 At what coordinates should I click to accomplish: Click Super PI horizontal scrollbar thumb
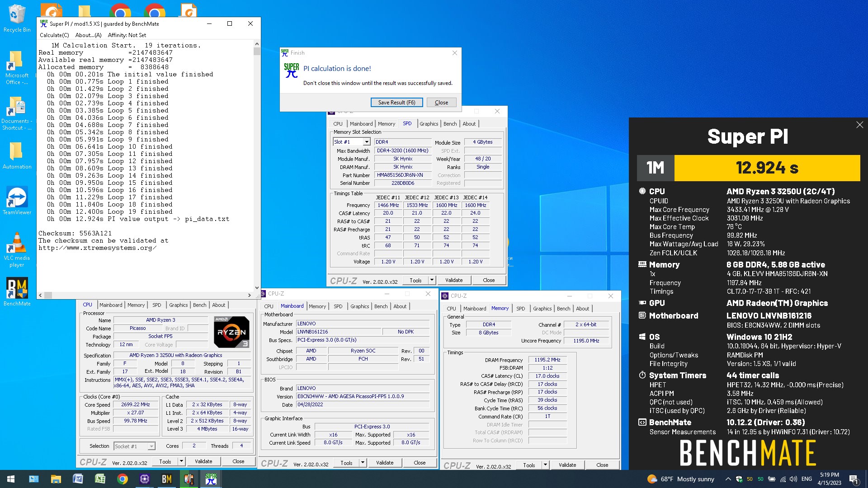[48, 295]
